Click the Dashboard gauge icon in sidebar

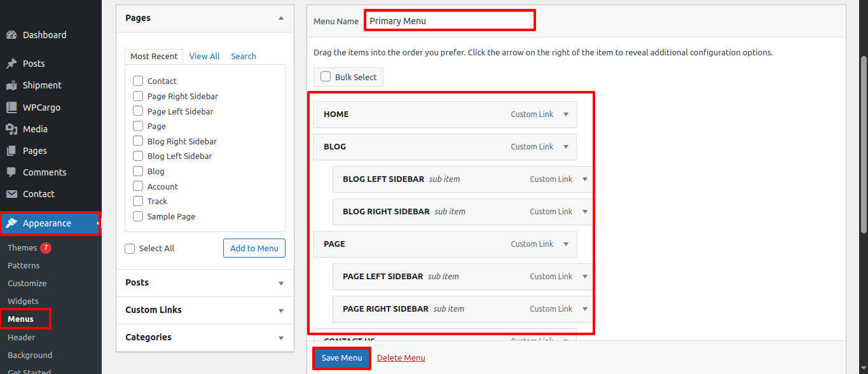coord(11,35)
